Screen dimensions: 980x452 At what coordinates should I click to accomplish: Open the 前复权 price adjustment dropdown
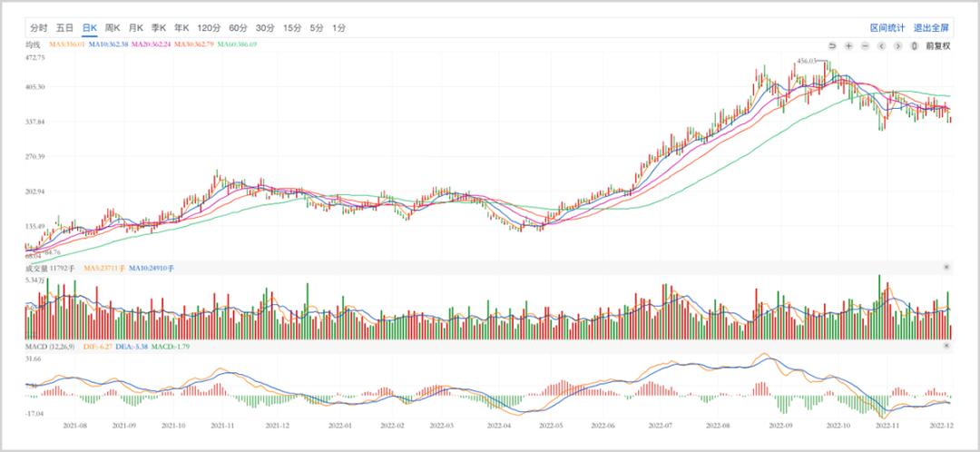(x=938, y=45)
